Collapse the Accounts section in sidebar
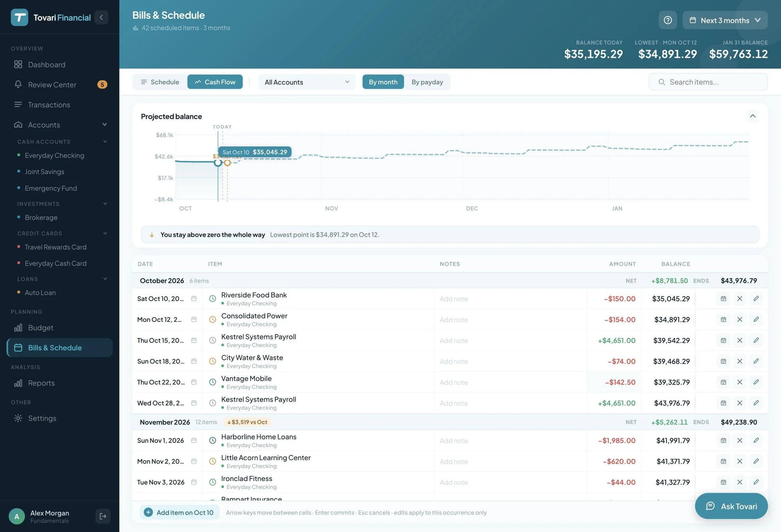The image size is (781, 532). (105, 125)
